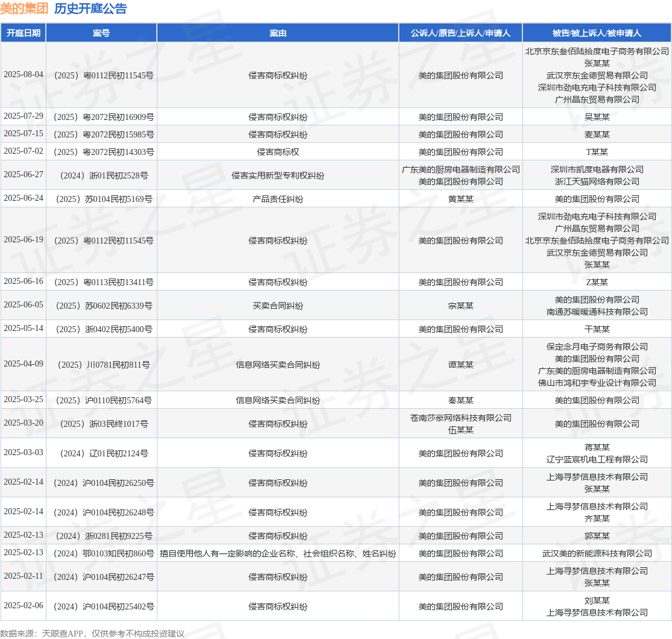Click date cell 2025-08-04
The image size is (672, 639).
(x=24, y=75)
